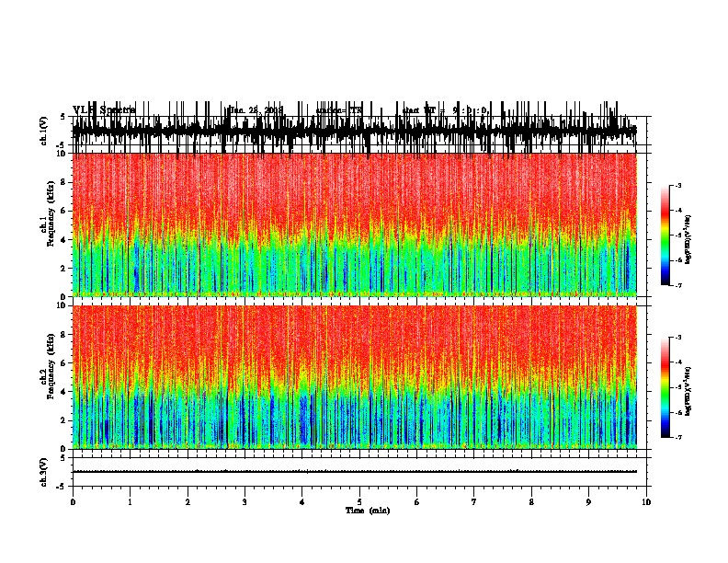The width and height of the screenshot is (728, 563).
Task: Click the 2 kHz tick on ch.2 spectrogram
Action: 63,420
